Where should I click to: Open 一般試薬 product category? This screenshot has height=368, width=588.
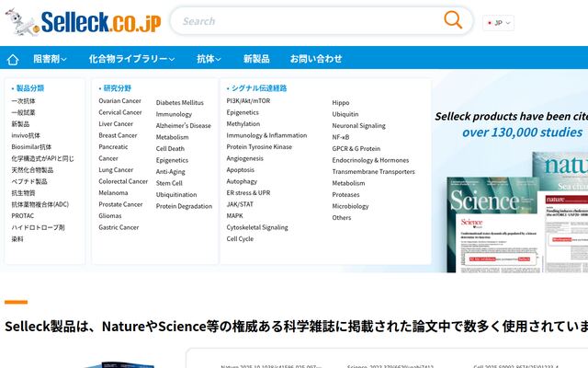pos(23,112)
